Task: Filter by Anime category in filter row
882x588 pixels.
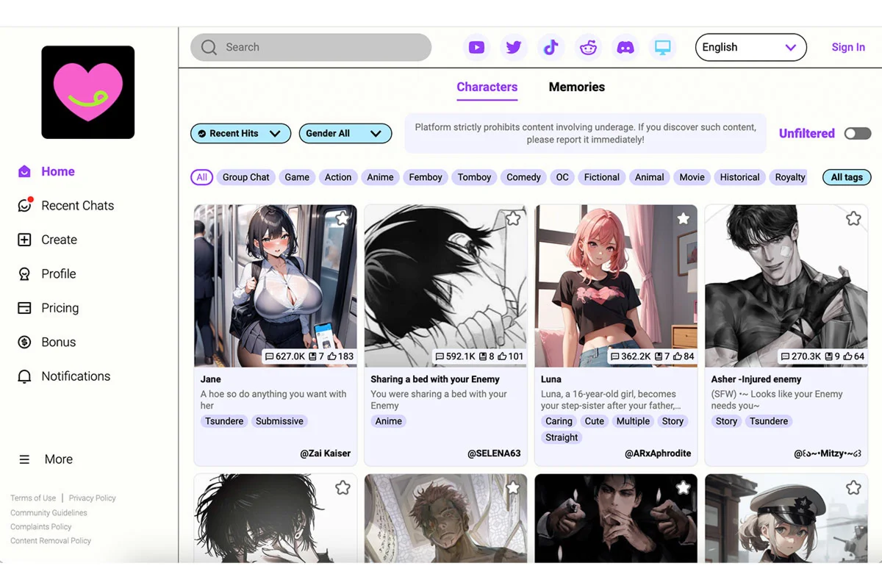Action: pyautogui.click(x=381, y=177)
